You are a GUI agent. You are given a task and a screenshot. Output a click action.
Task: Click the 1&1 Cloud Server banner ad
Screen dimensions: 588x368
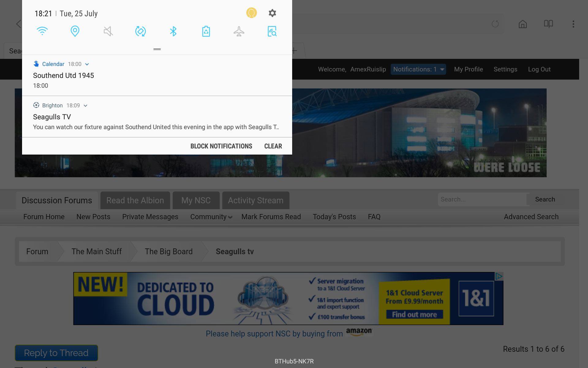click(288, 298)
